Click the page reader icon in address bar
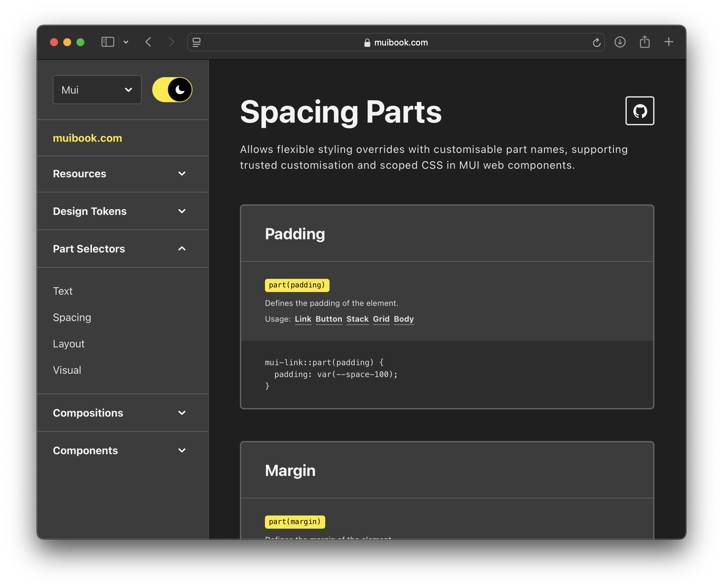 (196, 42)
